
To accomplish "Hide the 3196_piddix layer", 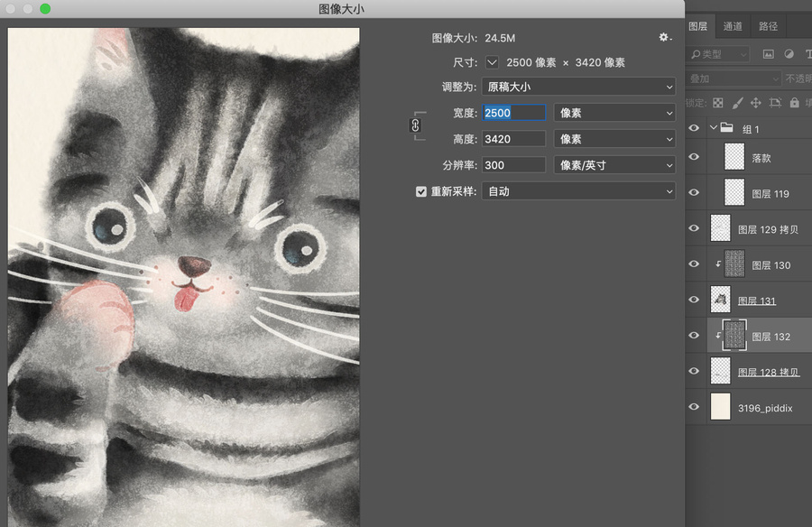I will (694, 407).
